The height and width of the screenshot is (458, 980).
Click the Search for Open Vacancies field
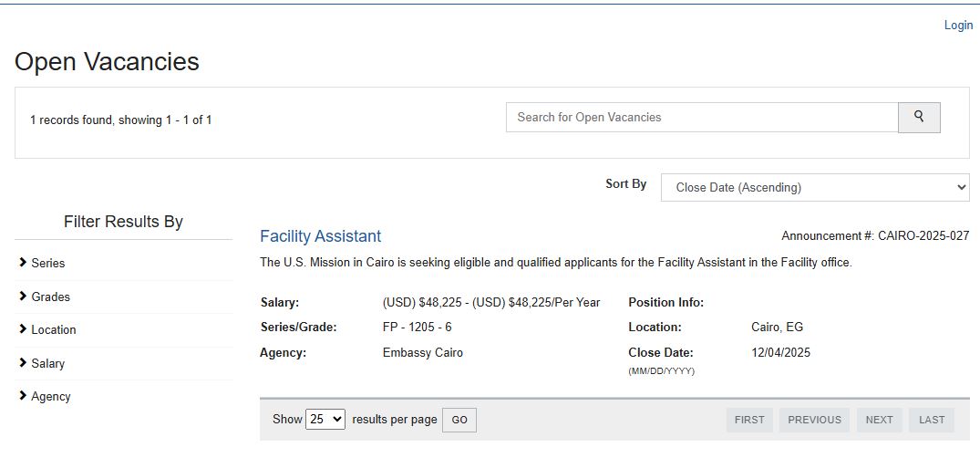click(702, 117)
